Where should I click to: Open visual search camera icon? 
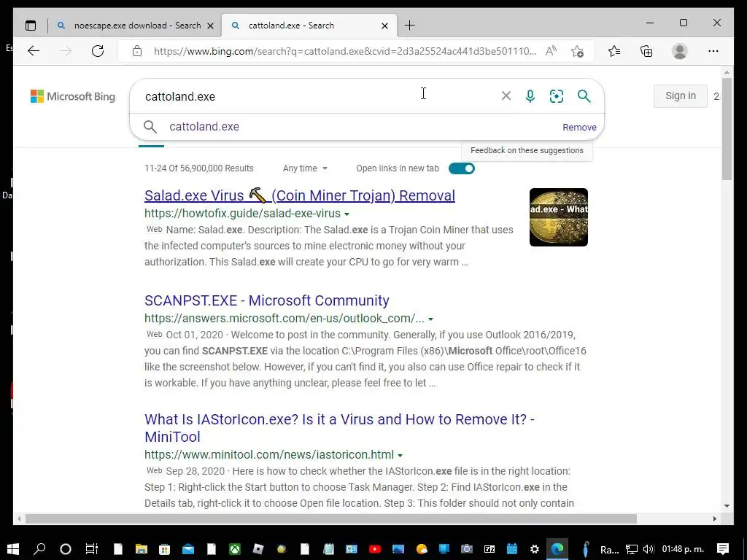(x=557, y=96)
